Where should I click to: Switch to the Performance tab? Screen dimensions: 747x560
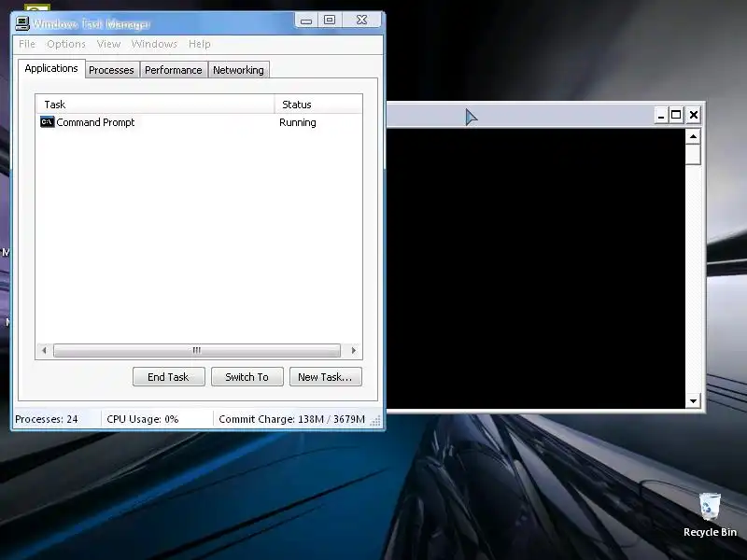[x=174, y=70]
